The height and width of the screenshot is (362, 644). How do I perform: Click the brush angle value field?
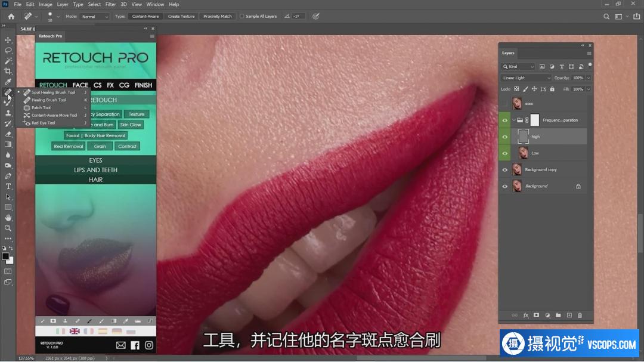click(298, 17)
